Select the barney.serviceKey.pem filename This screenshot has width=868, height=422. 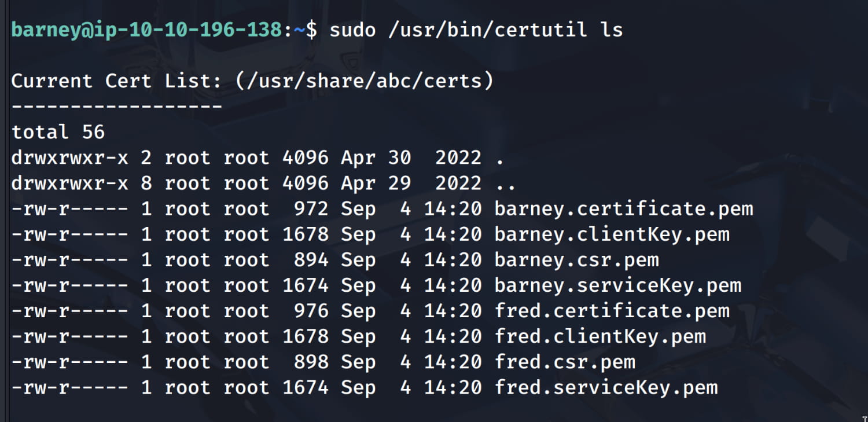click(x=617, y=285)
